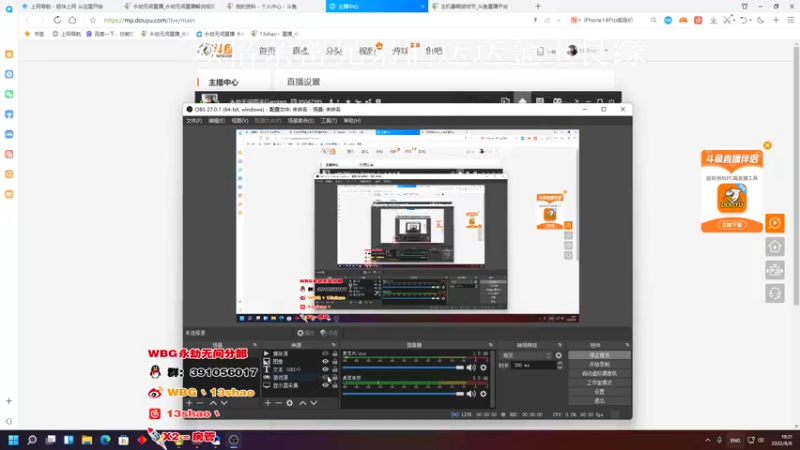Open OBS 文件(F) menu

[194, 121]
